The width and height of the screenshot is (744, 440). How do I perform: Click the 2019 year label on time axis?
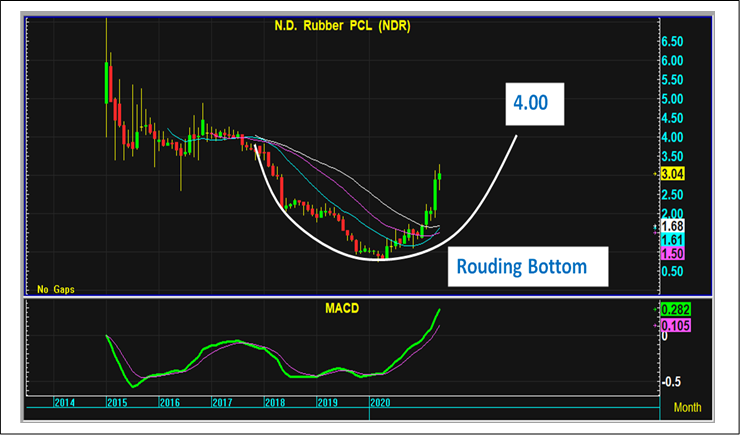pos(327,403)
